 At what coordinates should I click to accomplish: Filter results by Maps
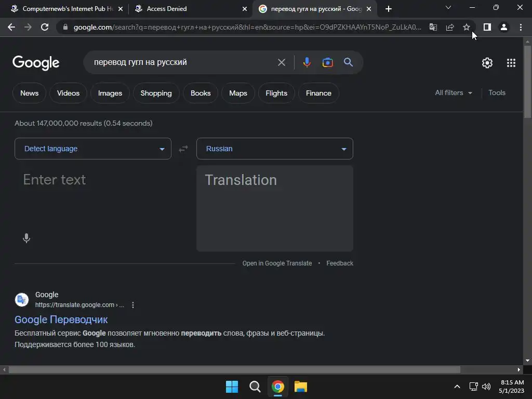pos(238,93)
